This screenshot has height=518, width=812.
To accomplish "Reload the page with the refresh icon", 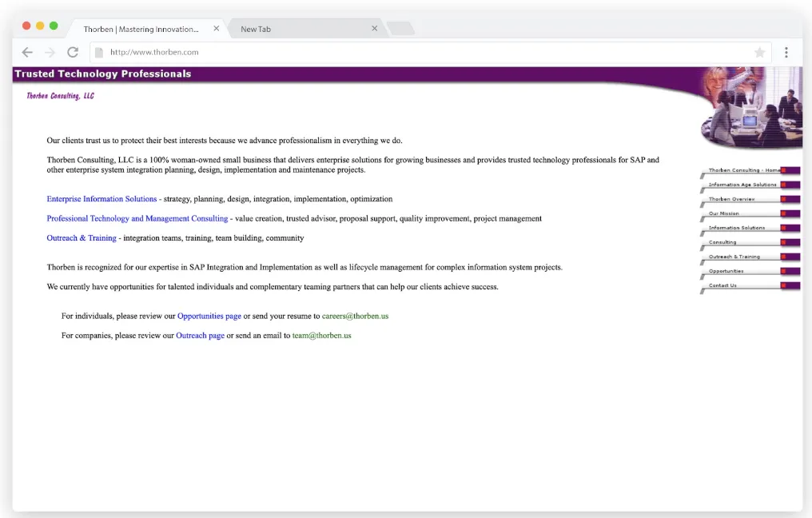I will (73, 52).
